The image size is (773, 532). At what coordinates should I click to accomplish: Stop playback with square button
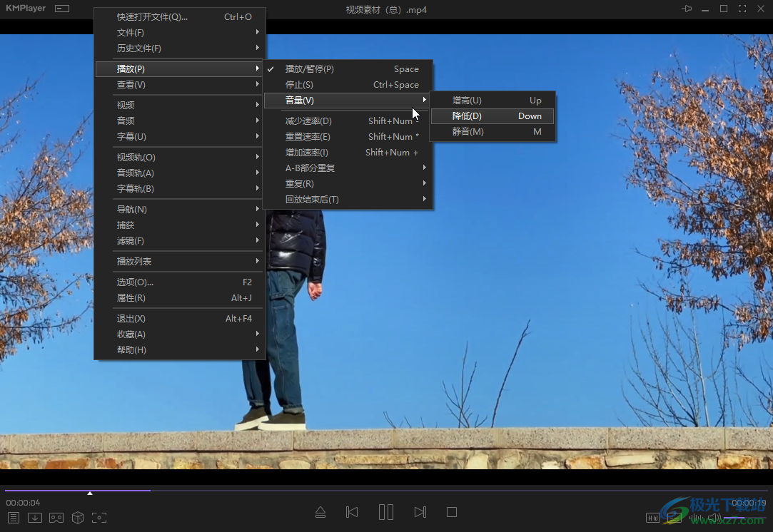[452, 512]
